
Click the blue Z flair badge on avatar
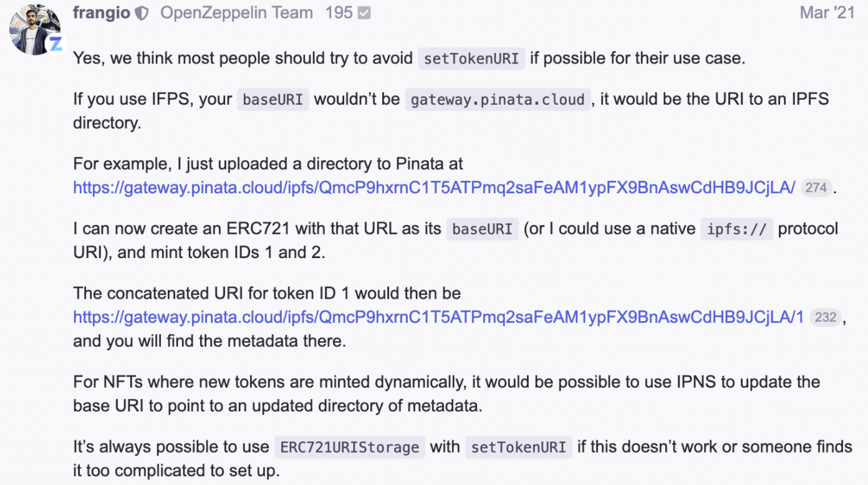55,44
